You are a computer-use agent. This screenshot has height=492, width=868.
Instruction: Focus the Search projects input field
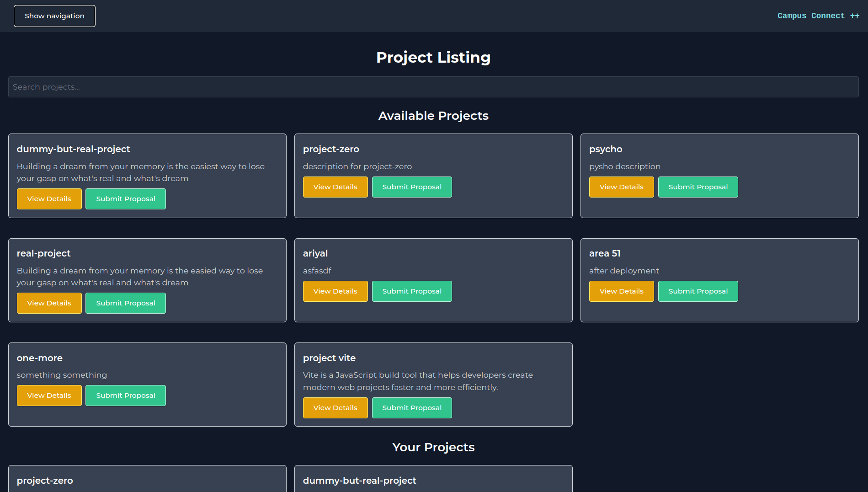coord(433,87)
